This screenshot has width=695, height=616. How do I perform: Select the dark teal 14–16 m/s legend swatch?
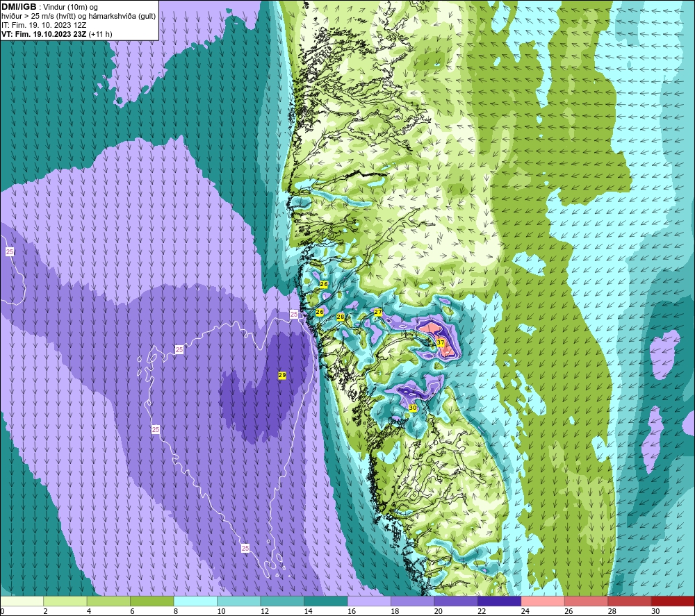click(x=326, y=601)
